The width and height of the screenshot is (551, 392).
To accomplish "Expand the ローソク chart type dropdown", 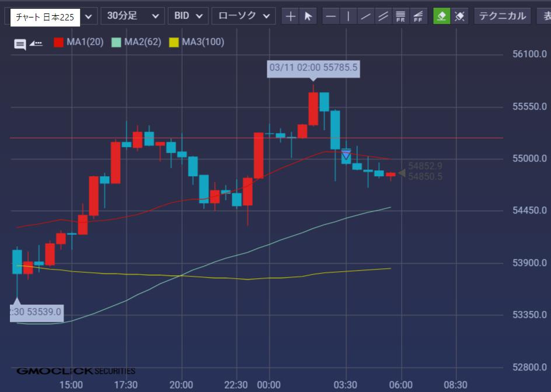I will [243, 16].
